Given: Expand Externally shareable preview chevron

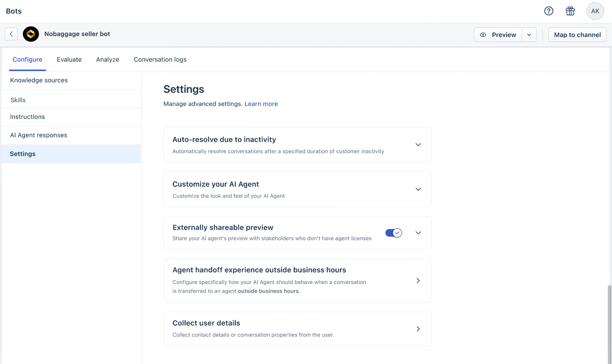Looking at the screenshot, I should (x=418, y=233).
